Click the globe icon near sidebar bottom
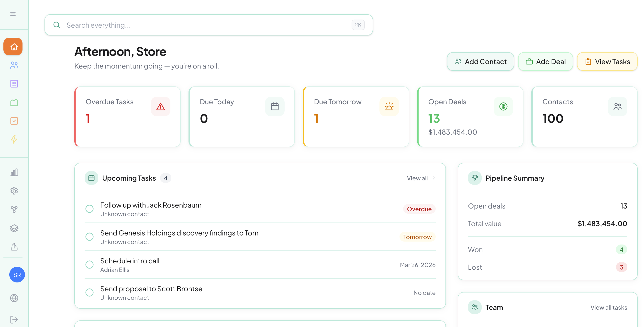Image resolution: width=644 pixels, height=327 pixels. pos(14,298)
